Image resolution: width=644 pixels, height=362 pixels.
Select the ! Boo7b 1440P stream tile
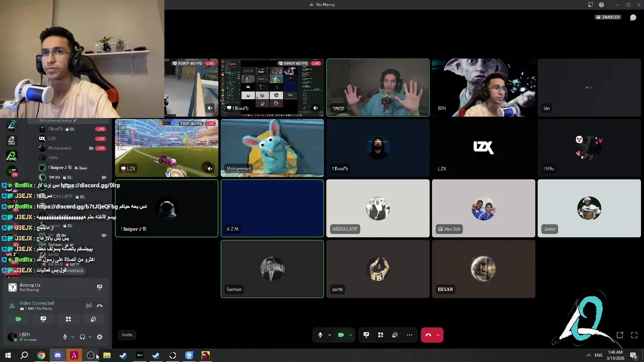272,87
